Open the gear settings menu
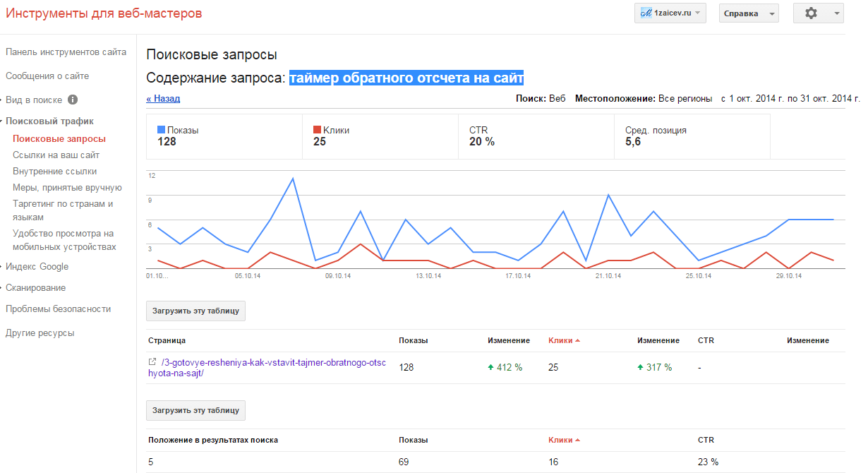868x473 pixels. click(817, 13)
